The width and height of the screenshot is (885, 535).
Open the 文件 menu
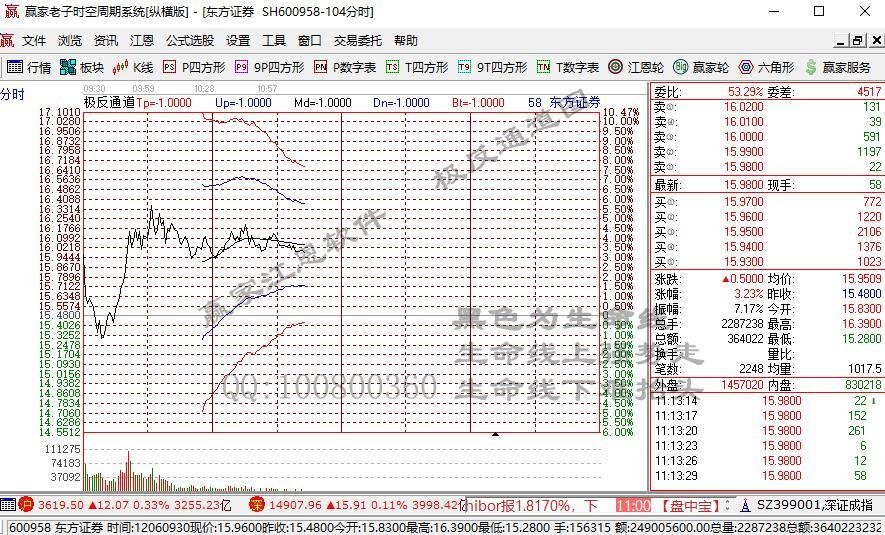click(x=34, y=41)
